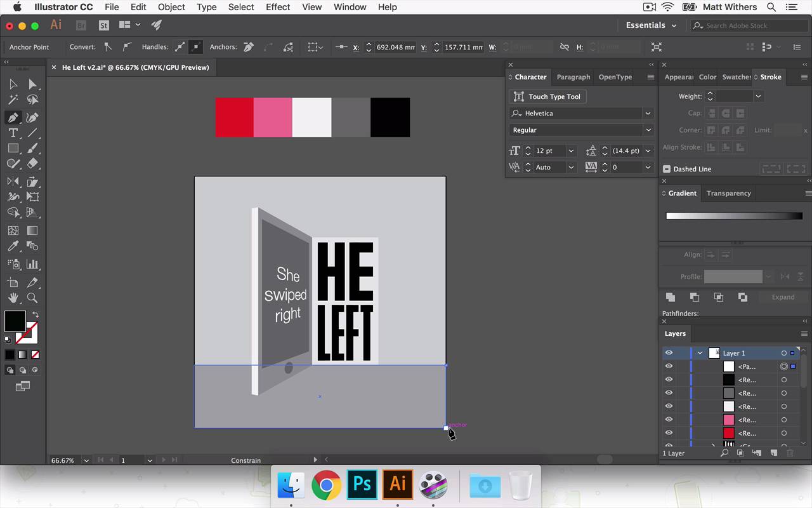Image resolution: width=812 pixels, height=508 pixels.
Task: Open the leading (14.4 pt) dropdown
Action: pos(648,150)
